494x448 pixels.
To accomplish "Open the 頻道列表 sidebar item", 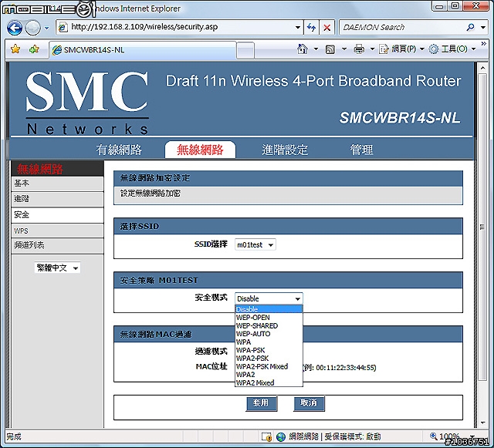I will click(x=57, y=245).
